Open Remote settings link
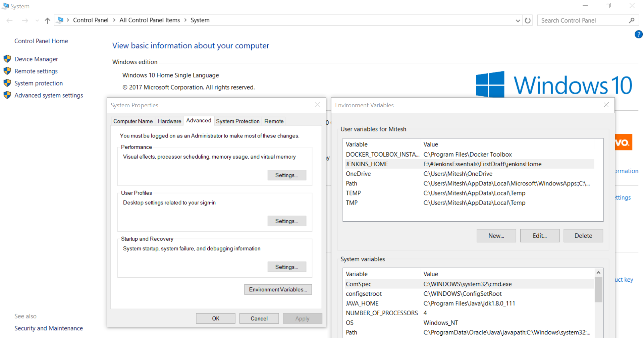Viewport: 644px width, 338px height. coord(36,71)
